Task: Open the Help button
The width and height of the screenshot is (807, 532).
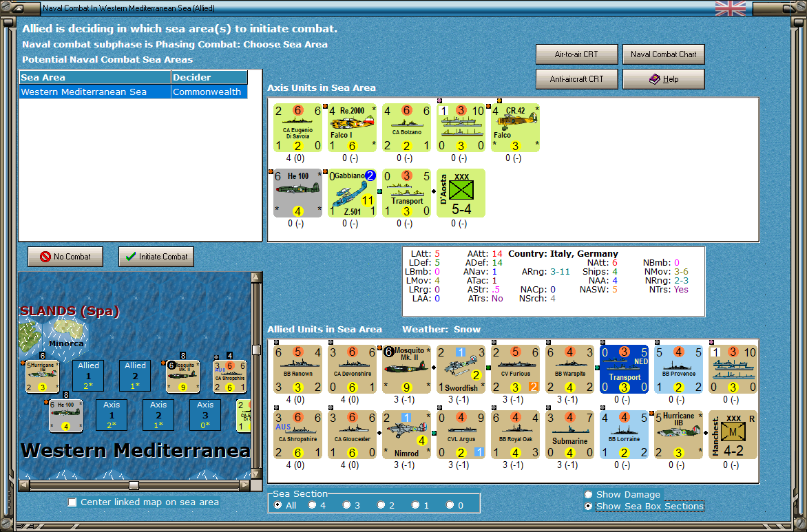Action: [663, 79]
